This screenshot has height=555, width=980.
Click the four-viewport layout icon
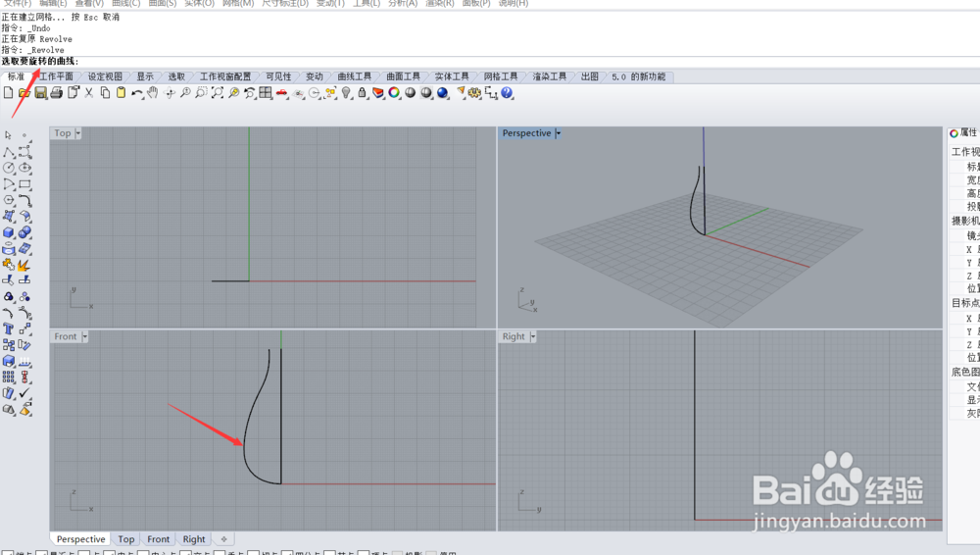(266, 93)
